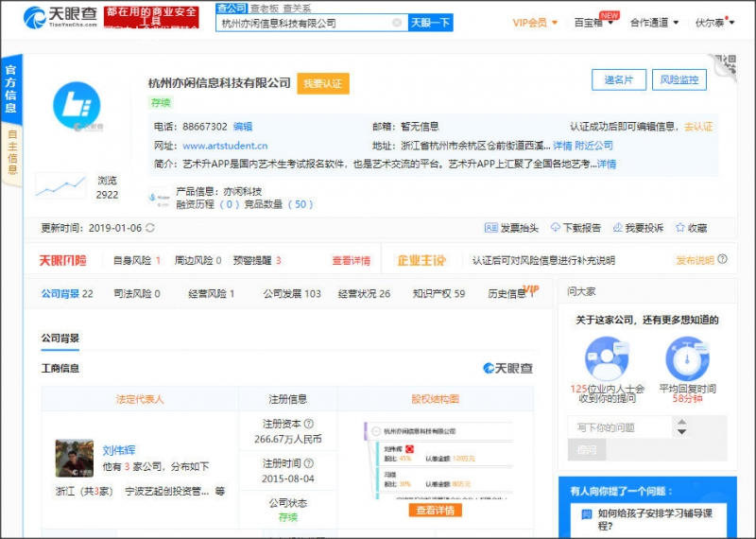Image resolution: width=756 pixels, height=539 pixels.
Task: Click the help icon beside 发布说明
Action: pos(722,259)
